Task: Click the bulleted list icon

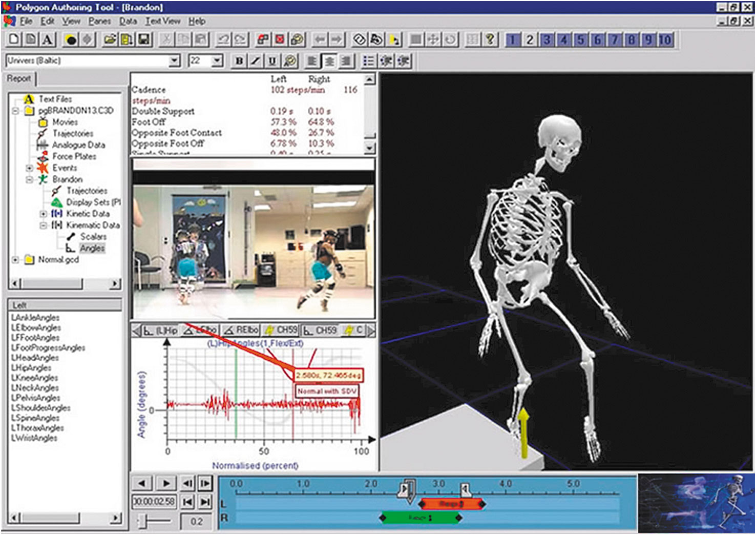Action: [368, 61]
